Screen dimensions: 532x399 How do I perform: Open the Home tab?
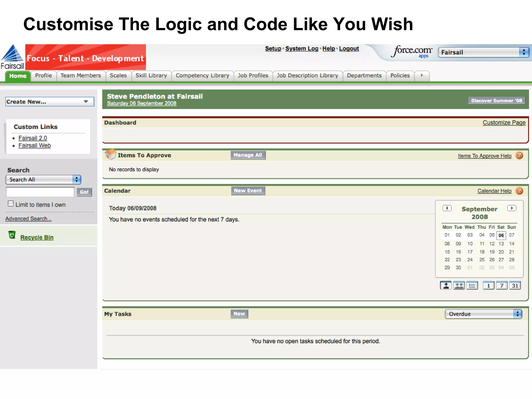18,76
